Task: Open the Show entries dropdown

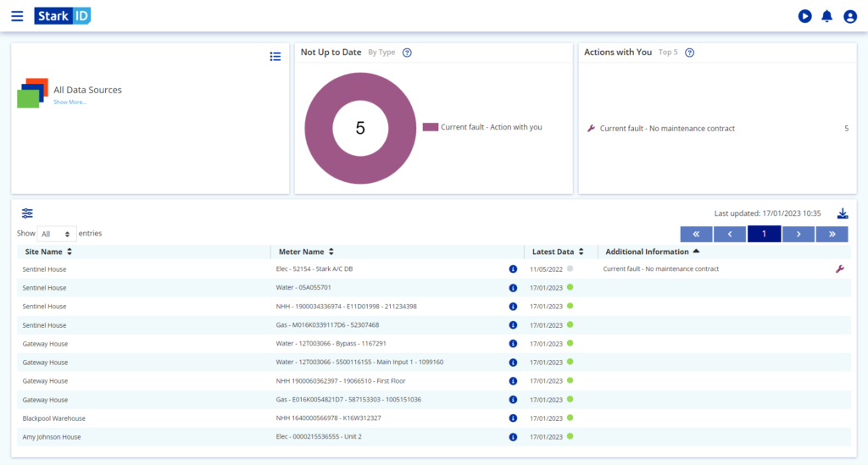Action: 58,234
